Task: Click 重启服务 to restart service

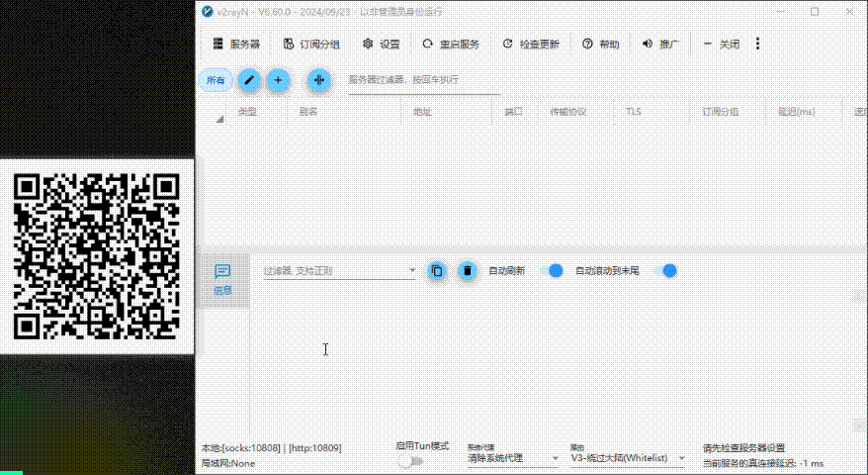Action: (451, 45)
